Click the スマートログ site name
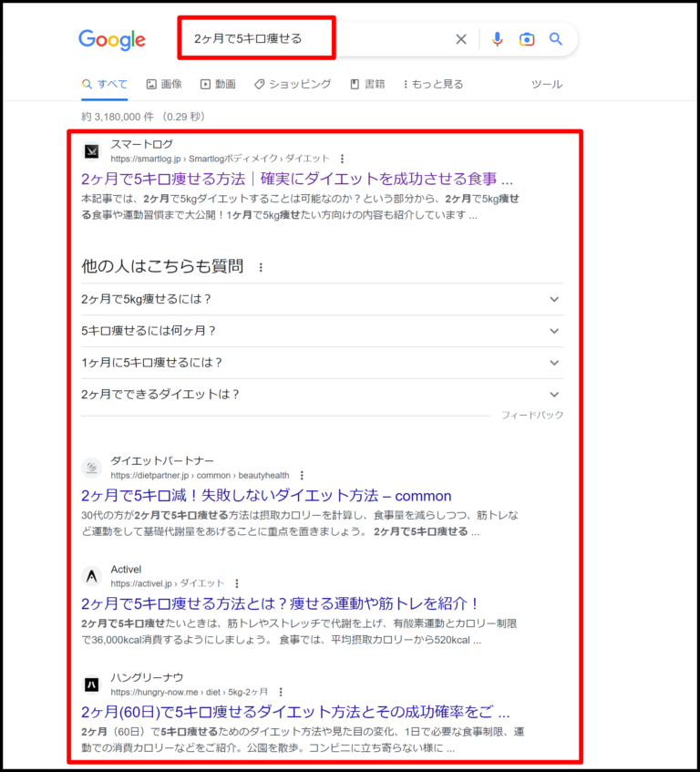This screenshot has height=772, width=700. tap(142, 144)
